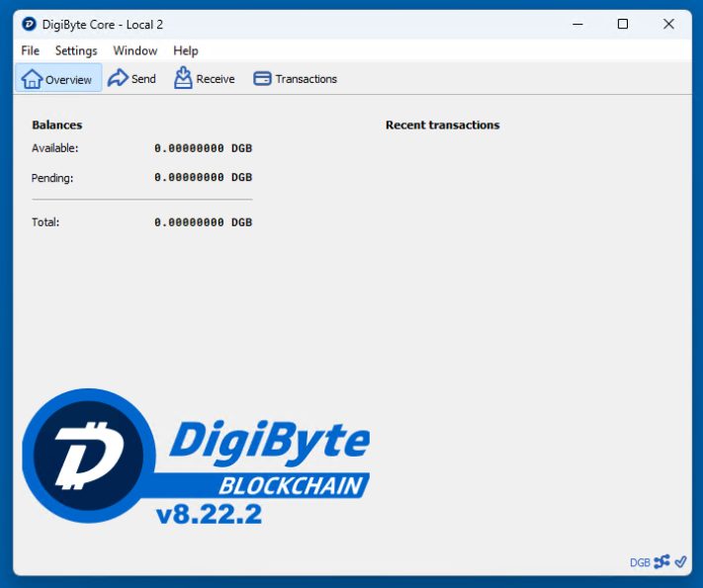703x588 pixels.
Task: Click the sync checkmark icon in status bar
Action: coord(680,561)
